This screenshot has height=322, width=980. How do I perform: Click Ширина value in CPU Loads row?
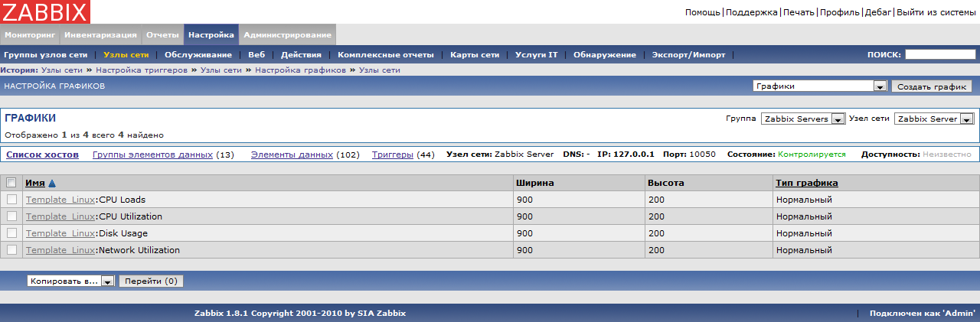click(524, 200)
